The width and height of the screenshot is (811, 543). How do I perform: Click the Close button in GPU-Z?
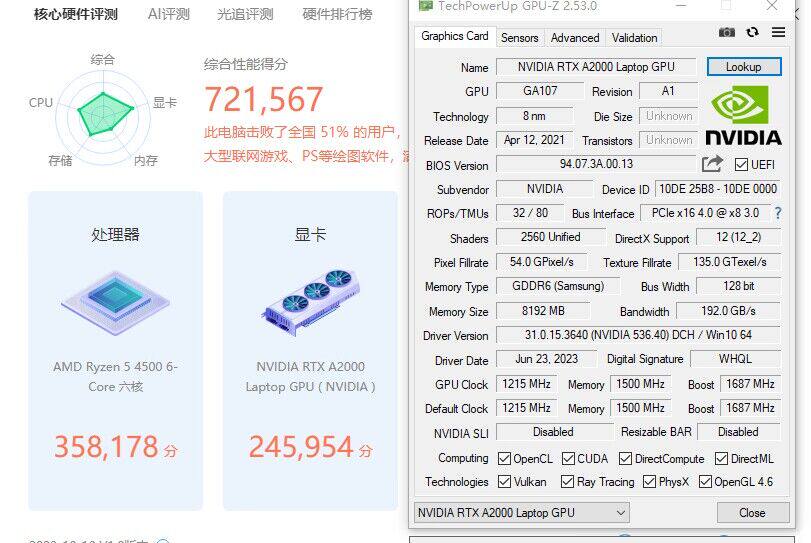coord(753,512)
